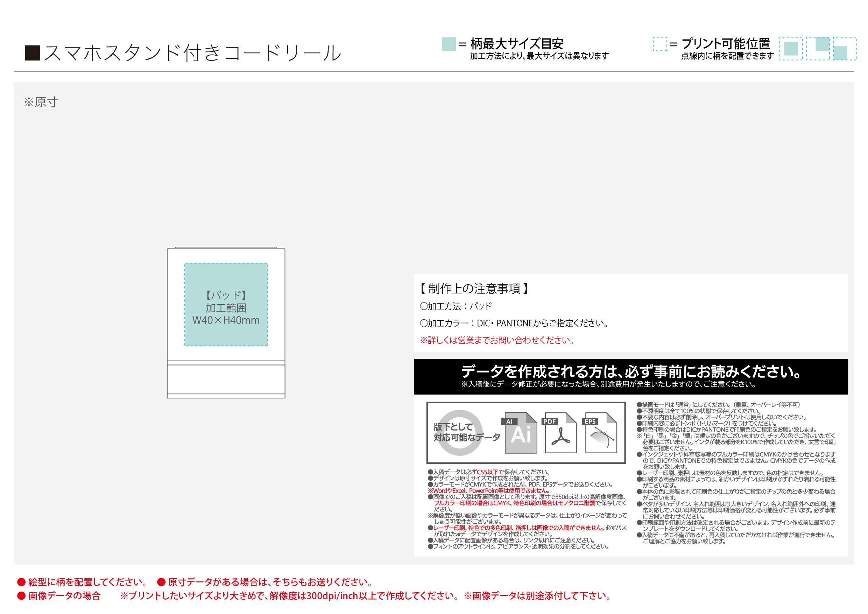The height and width of the screenshot is (614, 868).
Task: Click the 版下として対応可能なデータ label
Action: coord(467,432)
